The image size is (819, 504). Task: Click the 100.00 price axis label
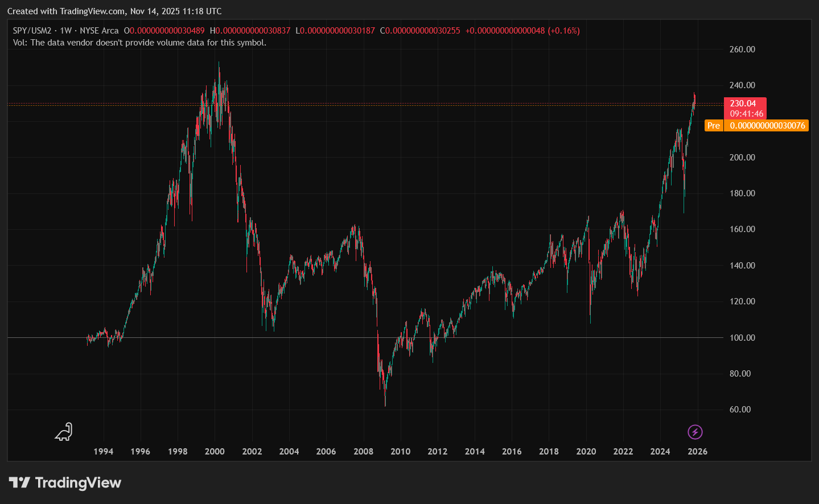click(742, 338)
